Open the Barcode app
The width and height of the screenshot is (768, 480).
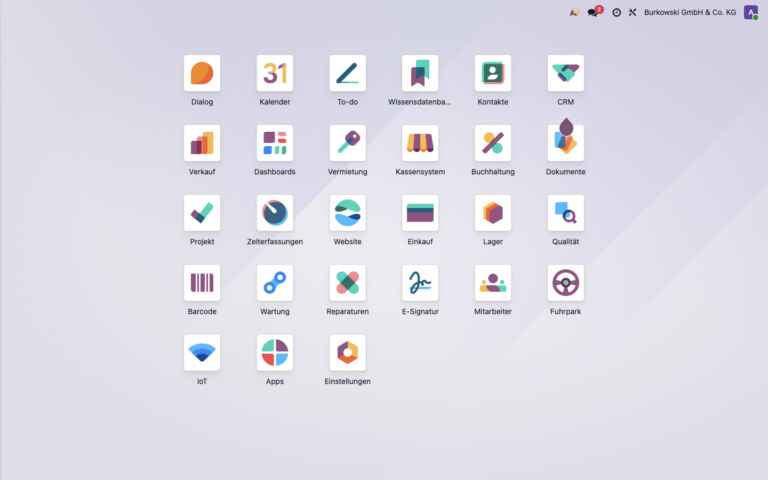tap(202, 283)
